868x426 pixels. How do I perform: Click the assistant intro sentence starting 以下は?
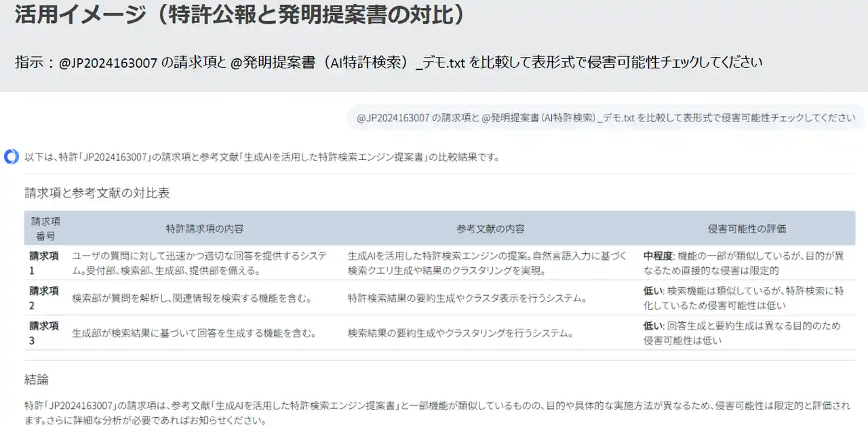(x=262, y=157)
